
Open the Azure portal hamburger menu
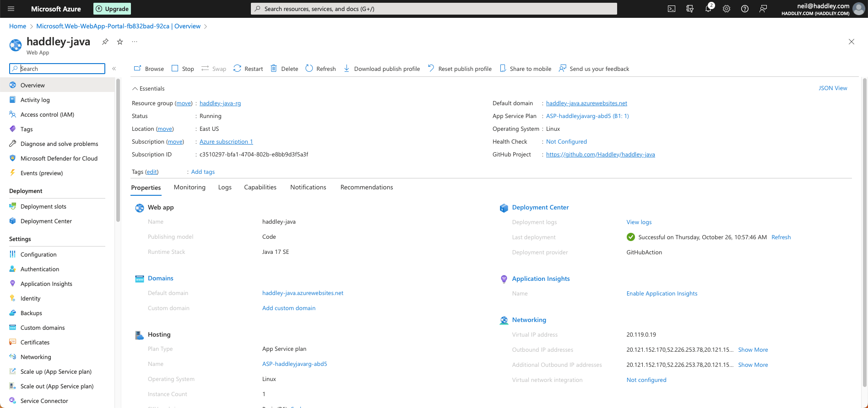pyautogui.click(x=11, y=9)
